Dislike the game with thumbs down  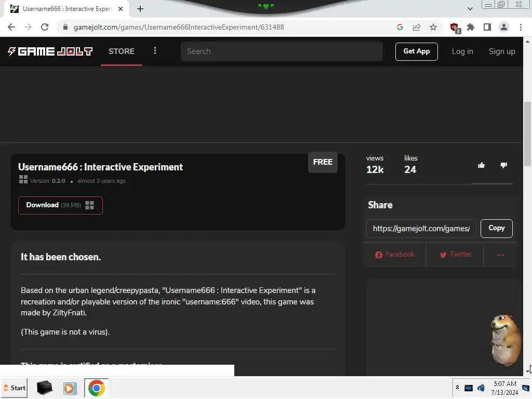(503, 165)
